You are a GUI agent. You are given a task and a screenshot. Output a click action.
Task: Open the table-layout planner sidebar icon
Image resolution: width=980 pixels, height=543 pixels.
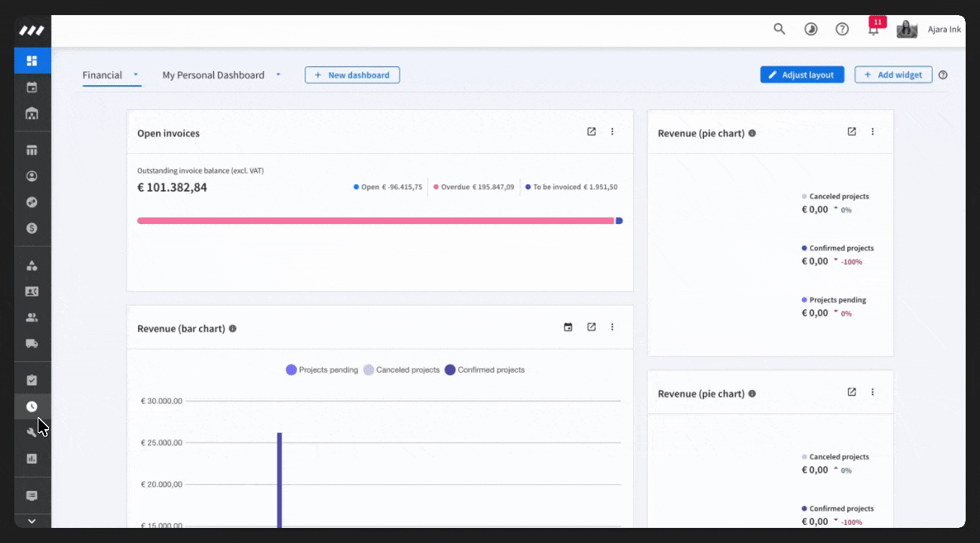click(x=32, y=150)
